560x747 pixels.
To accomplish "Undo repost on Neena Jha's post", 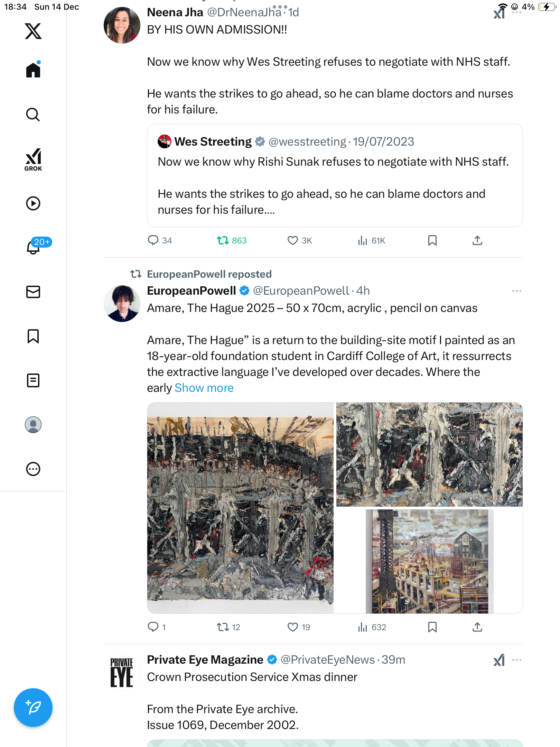I will [223, 240].
